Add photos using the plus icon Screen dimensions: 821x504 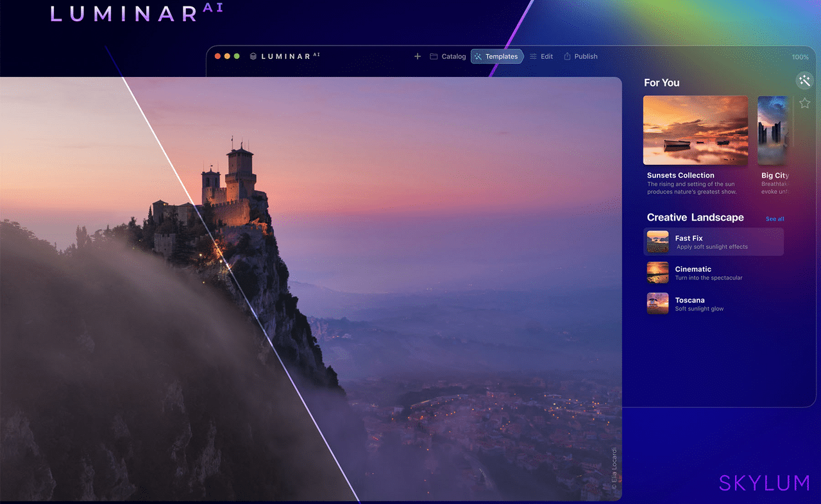(x=417, y=56)
